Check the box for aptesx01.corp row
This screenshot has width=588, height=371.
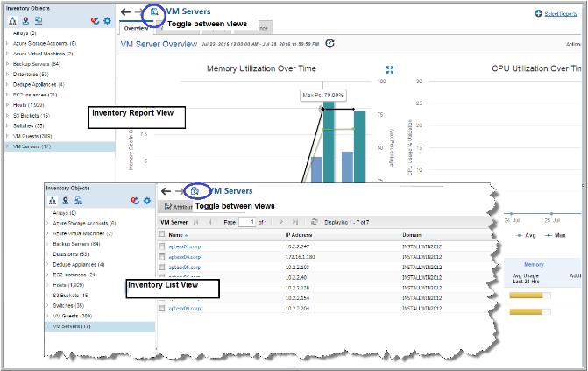[162, 247]
